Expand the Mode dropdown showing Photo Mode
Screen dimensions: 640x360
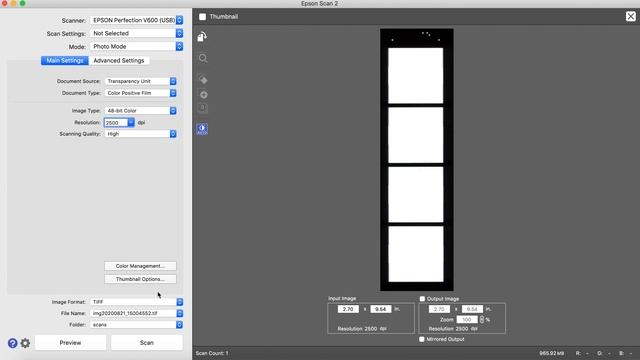[x=136, y=47]
